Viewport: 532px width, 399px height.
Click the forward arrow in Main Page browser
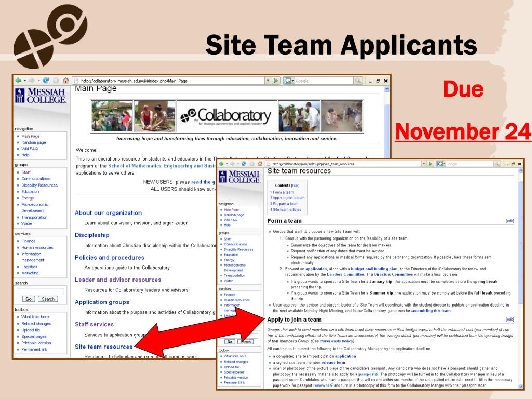coord(32,81)
